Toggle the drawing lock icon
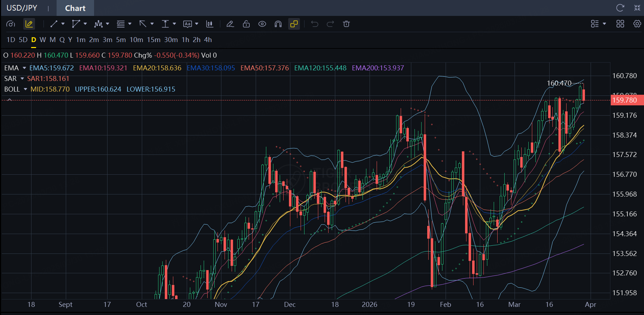This screenshot has width=644, height=315. (246, 24)
